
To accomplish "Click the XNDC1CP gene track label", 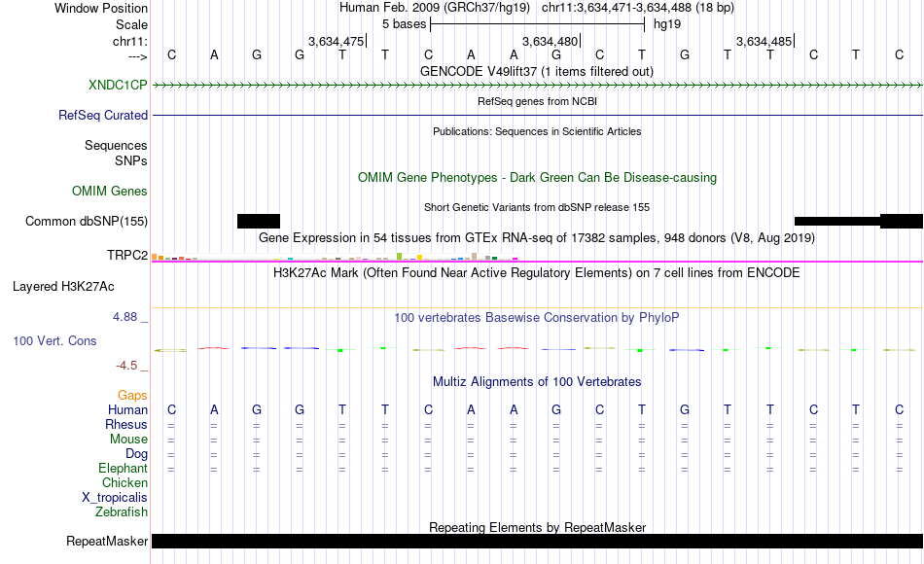I will click(118, 85).
